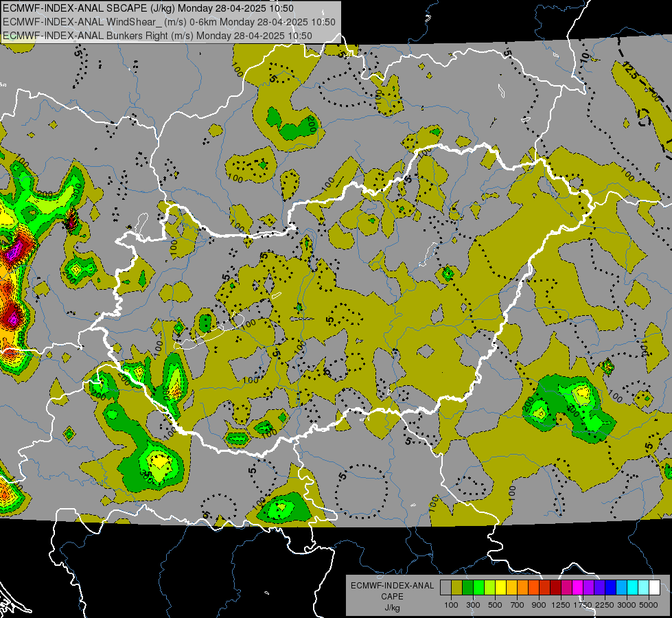This screenshot has height=618, width=672.
Task: Select the pure yellow legend swatch
Action: pyautogui.click(x=500, y=588)
